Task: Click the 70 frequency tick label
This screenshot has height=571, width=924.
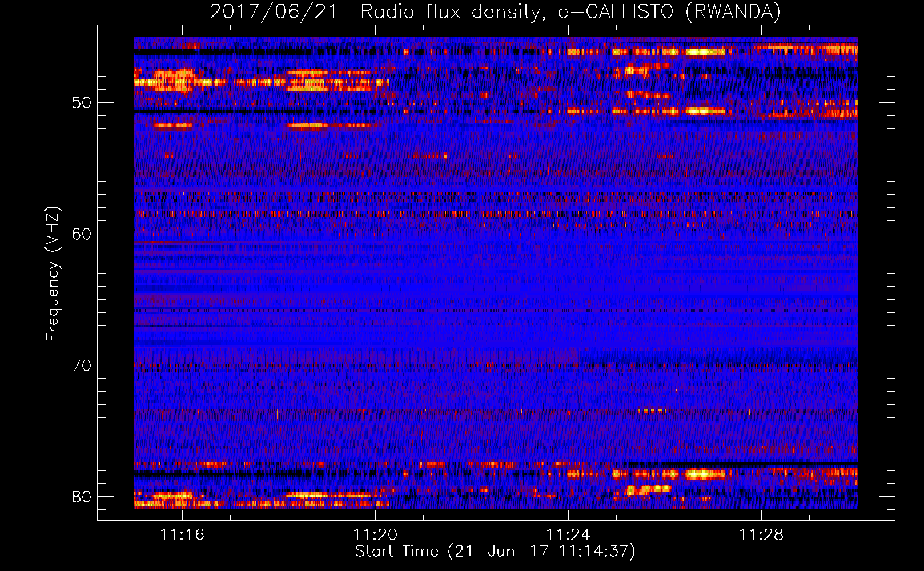Action: tap(82, 365)
